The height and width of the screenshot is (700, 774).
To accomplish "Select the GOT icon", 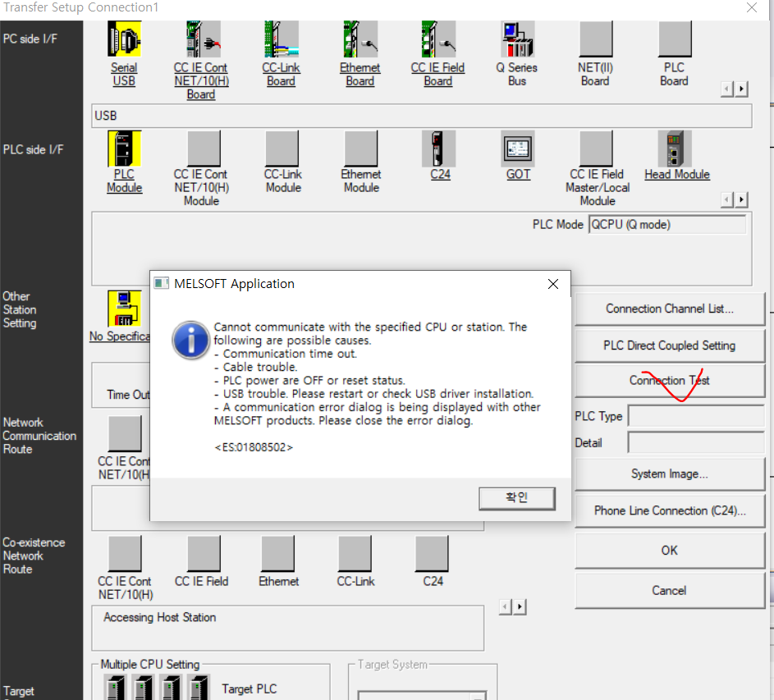I will tap(517, 149).
